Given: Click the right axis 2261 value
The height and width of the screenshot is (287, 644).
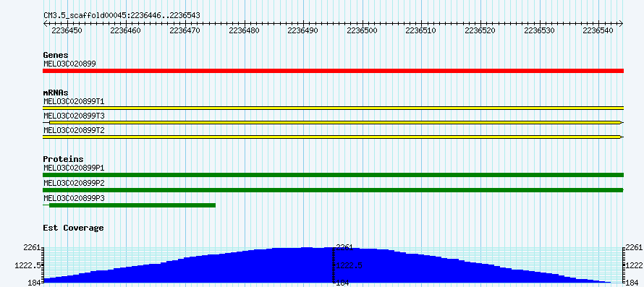Looking at the screenshot, I should click(x=635, y=247).
